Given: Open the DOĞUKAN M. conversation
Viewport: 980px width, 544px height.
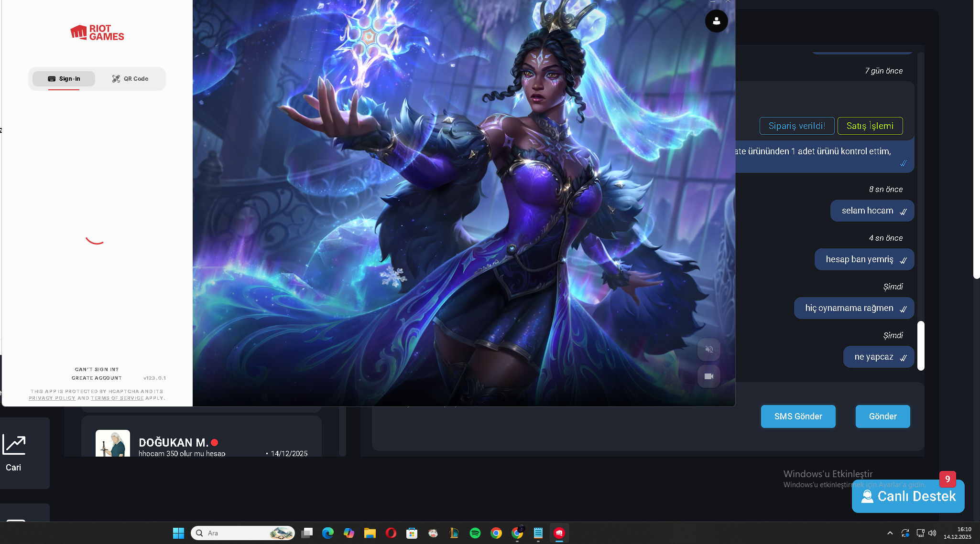Looking at the screenshot, I should pos(201,436).
